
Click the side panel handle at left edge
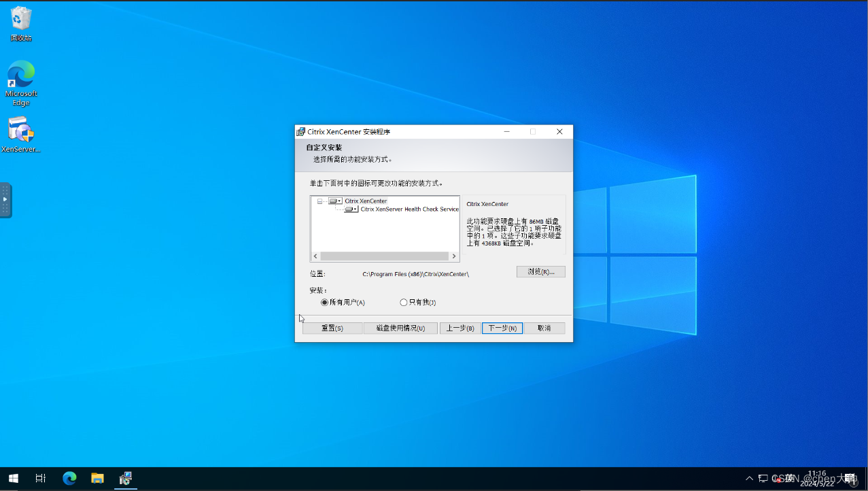pos(5,200)
